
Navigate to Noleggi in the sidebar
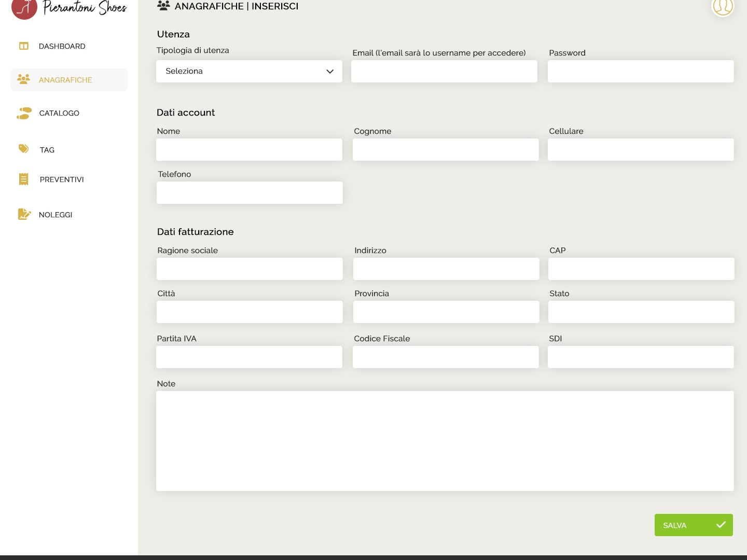[56, 215]
